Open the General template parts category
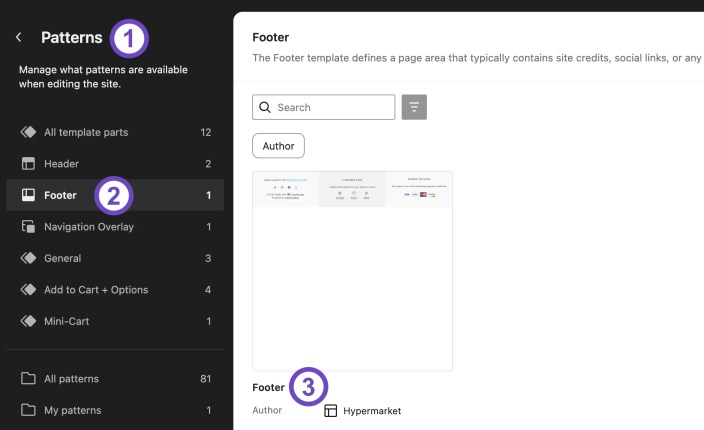Image resolution: width=704 pixels, height=430 pixels. (x=115, y=258)
